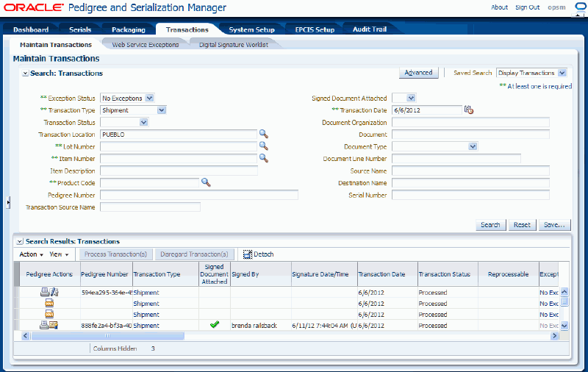The height and width of the screenshot is (372, 588).
Task: Select the '888fe2a4-bf3a-40' pedigree number cell
Action: 106,326
